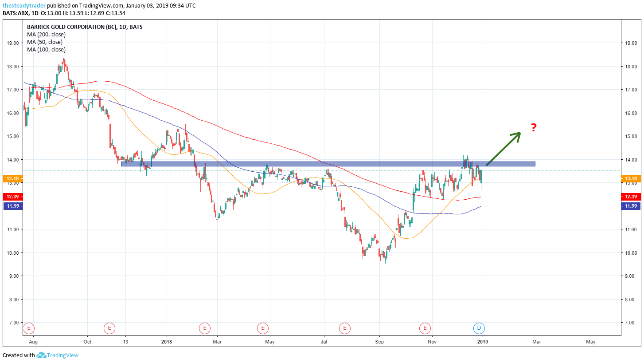The width and height of the screenshot is (644, 363).
Task: Select the MA (50, close) indicator label
Action: [45, 42]
